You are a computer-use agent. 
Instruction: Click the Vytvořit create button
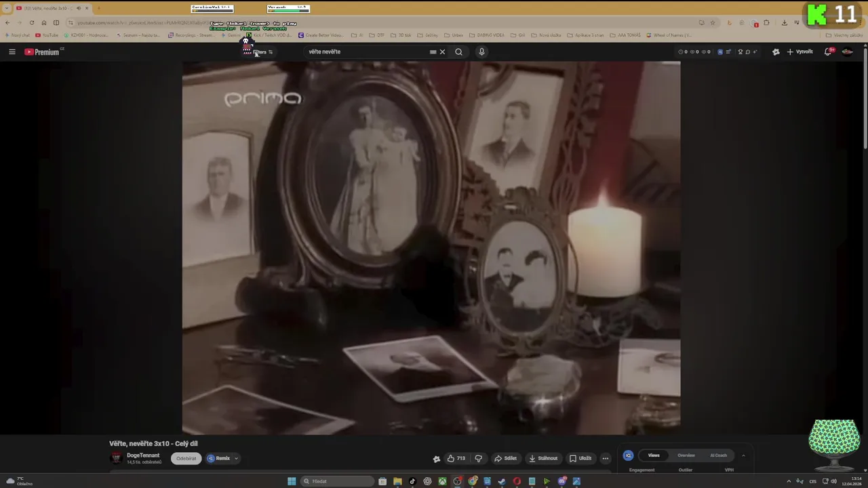pyautogui.click(x=800, y=52)
